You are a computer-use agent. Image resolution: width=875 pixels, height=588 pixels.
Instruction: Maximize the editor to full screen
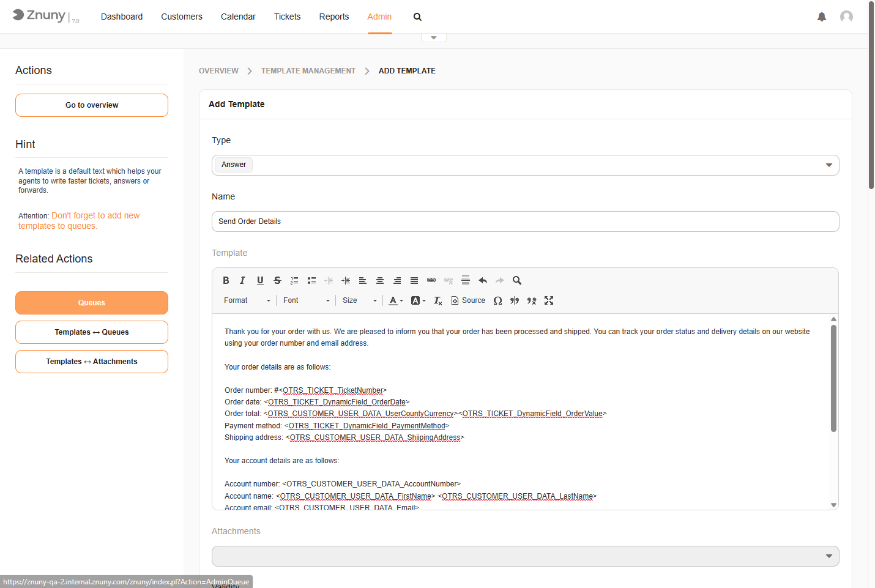pyautogui.click(x=549, y=300)
